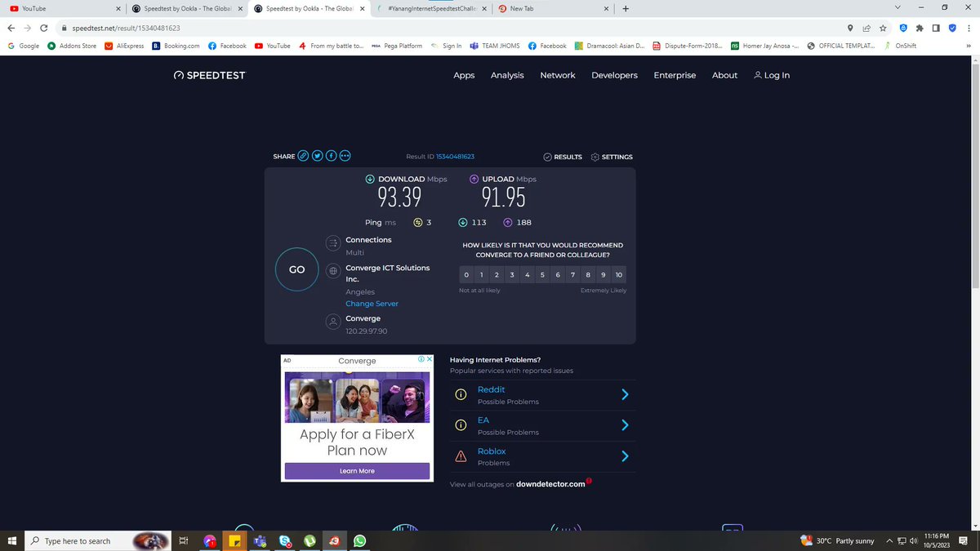Go back using browser back arrow

coord(11,28)
